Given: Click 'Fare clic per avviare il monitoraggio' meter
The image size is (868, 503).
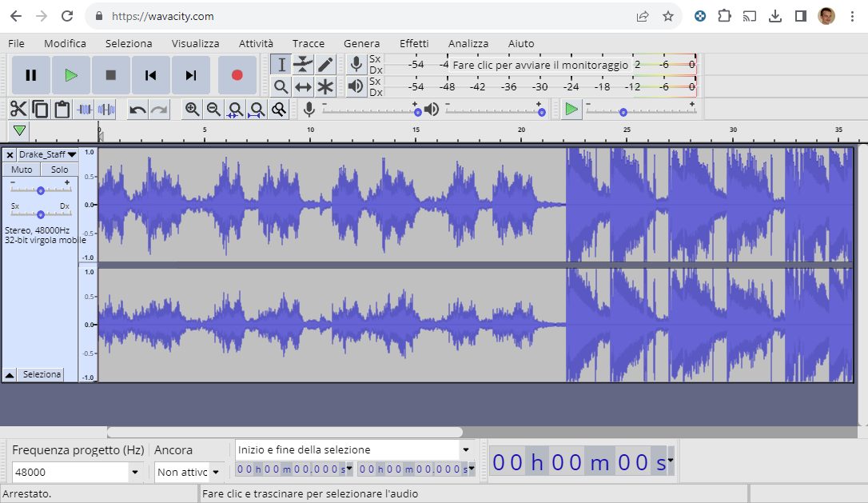Looking at the screenshot, I should click(540, 65).
